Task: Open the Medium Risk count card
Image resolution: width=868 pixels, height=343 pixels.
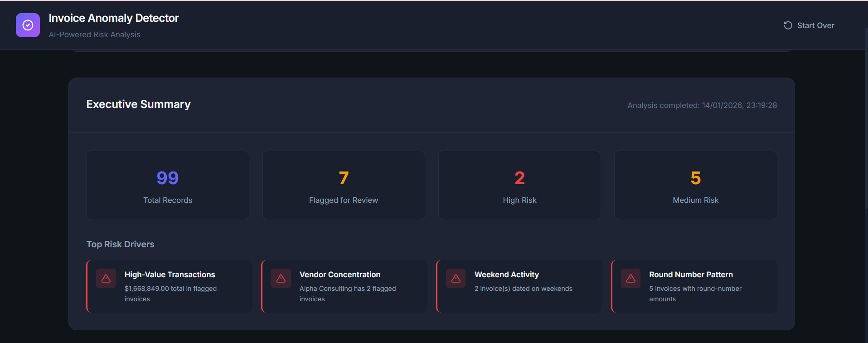Action: [x=695, y=186]
